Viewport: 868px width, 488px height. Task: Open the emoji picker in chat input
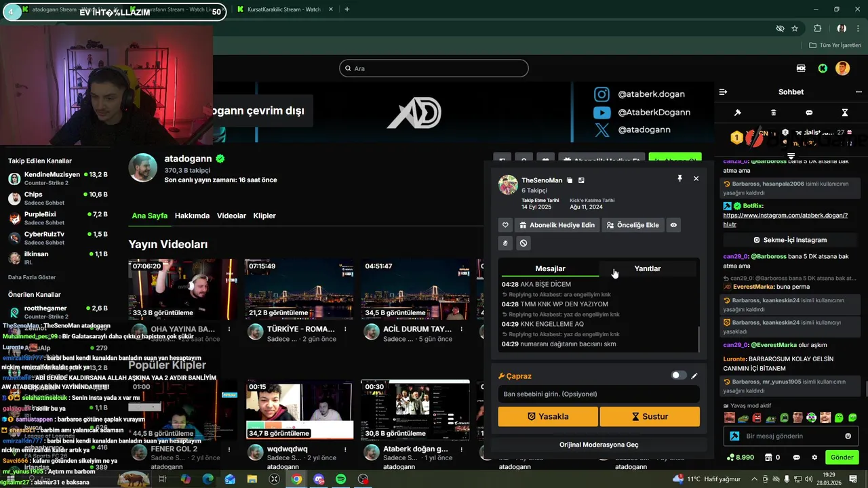point(848,436)
